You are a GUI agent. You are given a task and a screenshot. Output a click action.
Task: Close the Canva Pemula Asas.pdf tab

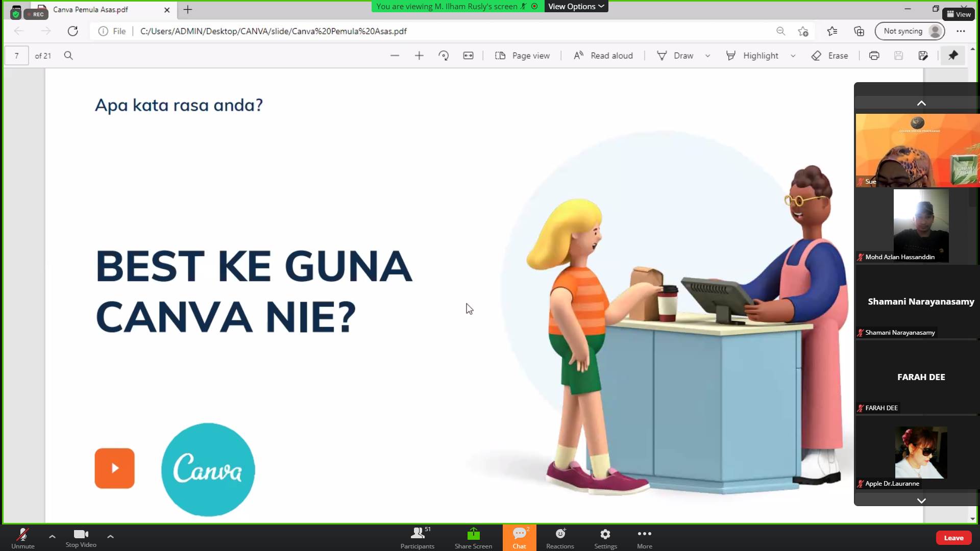pos(167,10)
